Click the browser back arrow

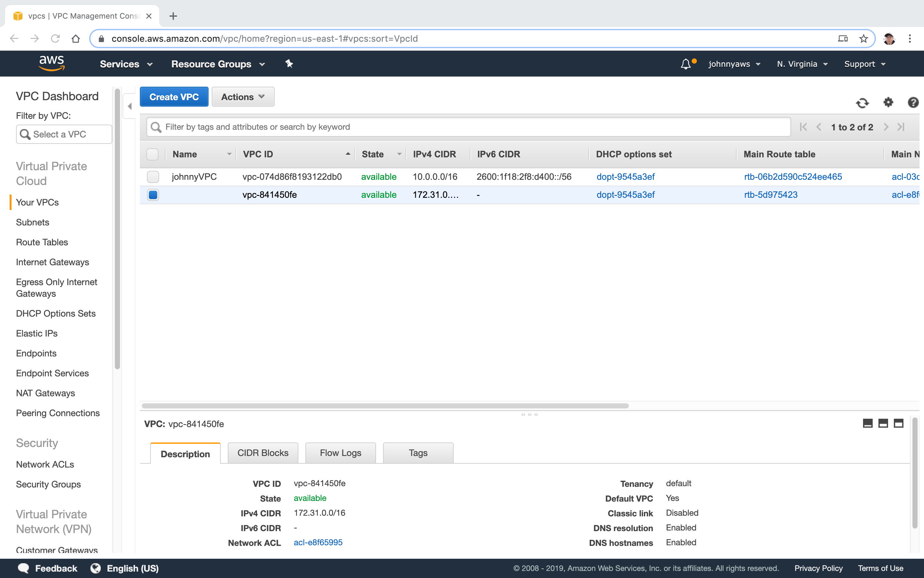[x=14, y=39]
